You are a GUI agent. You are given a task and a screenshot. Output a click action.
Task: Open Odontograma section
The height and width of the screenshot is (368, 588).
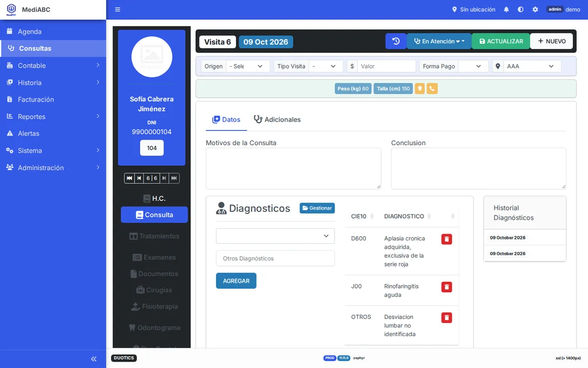click(x=154, y=328)
